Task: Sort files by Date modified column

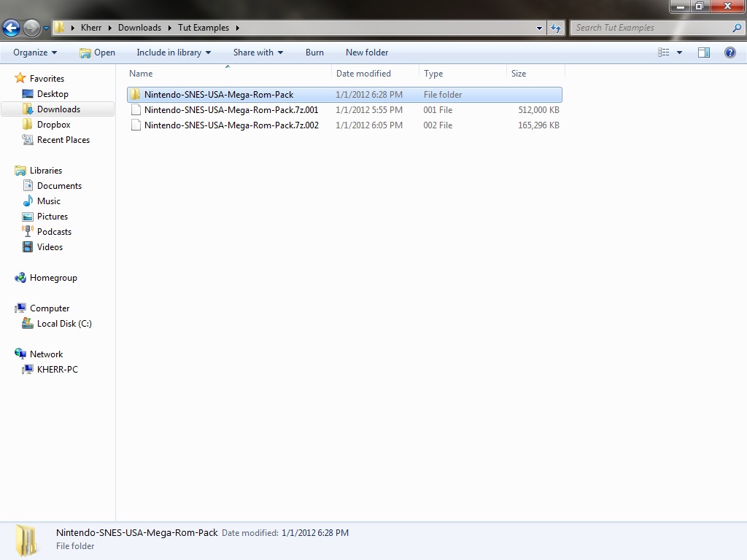Action: coord(363,74)
